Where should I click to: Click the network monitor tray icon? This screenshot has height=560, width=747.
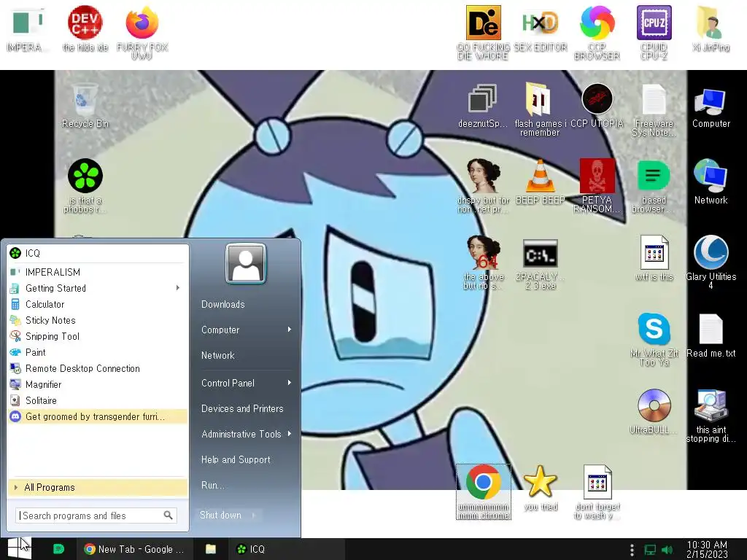(x=650, y=550)
